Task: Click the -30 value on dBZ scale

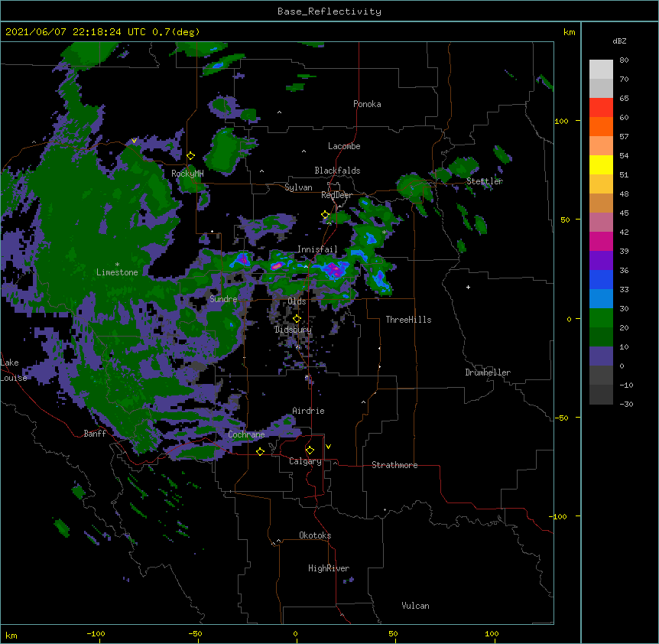Action: click(x=626, y=405)
